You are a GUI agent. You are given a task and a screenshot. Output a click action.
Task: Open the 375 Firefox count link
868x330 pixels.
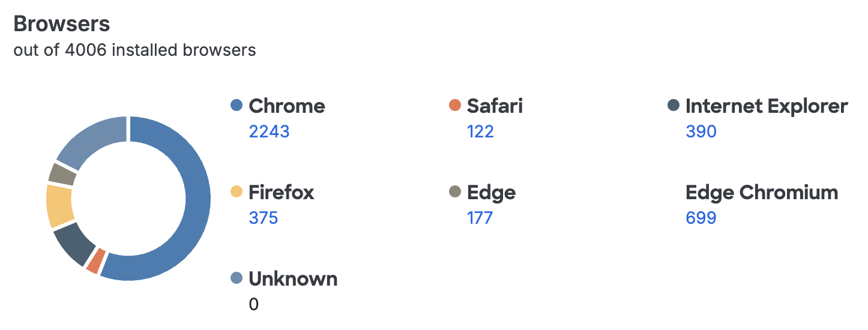[263, 217]
